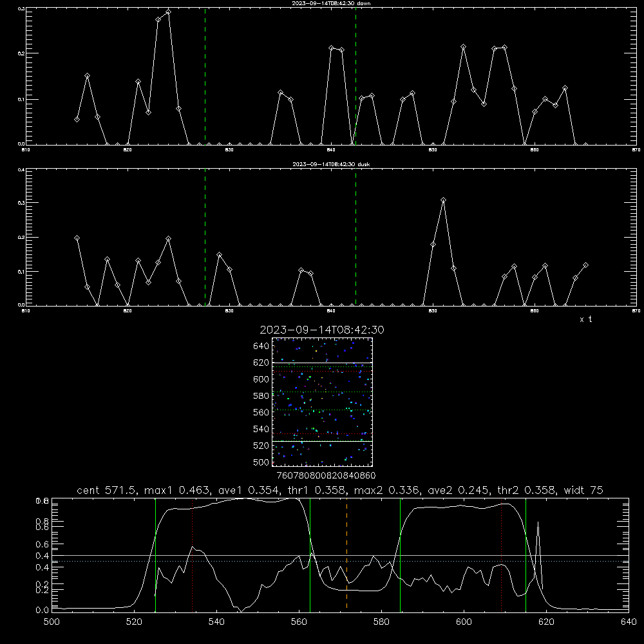Click the 580 y-axis label beside color image
This screenshot has height=644, width=644.
261,396
